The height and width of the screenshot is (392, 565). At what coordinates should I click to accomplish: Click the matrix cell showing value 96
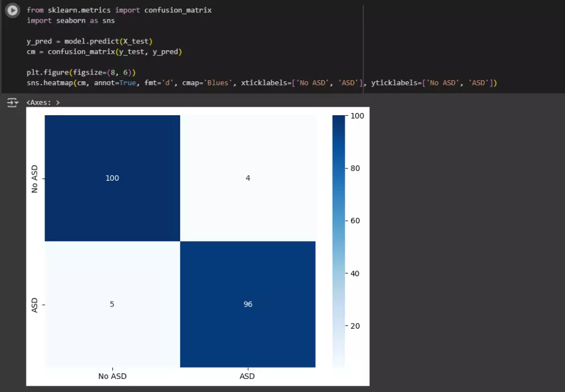(x=247, y=304)
